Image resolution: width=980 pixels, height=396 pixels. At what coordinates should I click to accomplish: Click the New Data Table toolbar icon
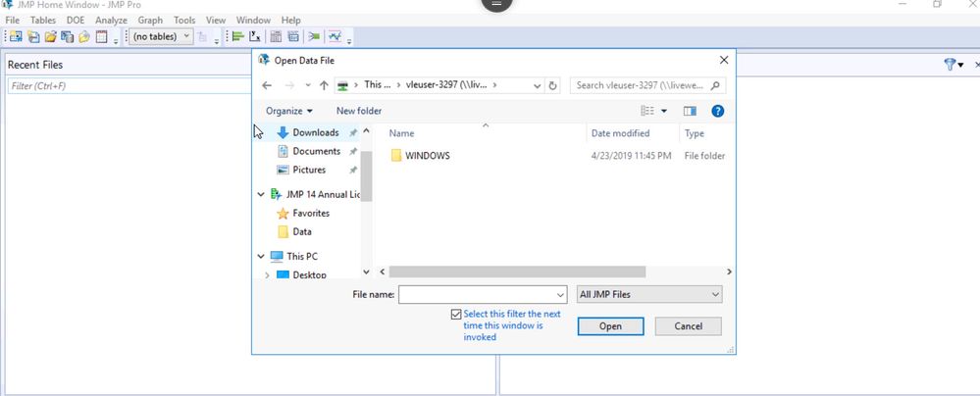(16, 37)
